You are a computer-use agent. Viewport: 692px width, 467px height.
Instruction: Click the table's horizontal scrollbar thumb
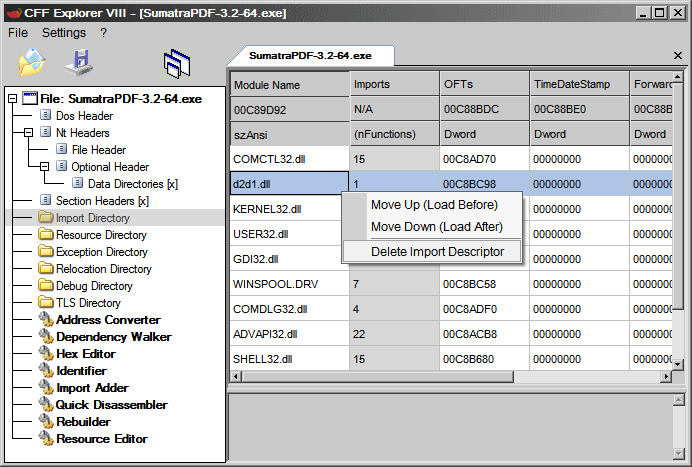coord(378,377)
